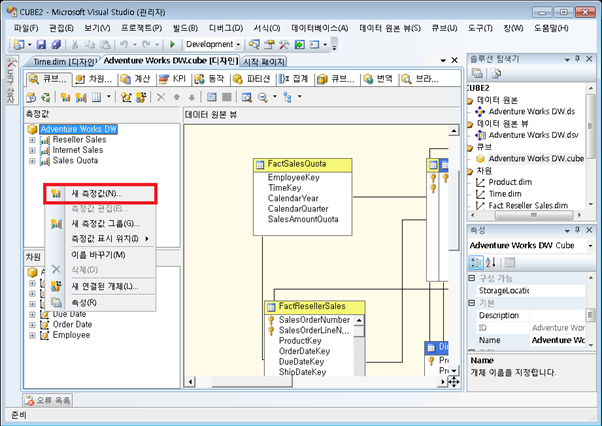Toggle Categorized view in the Properties panel
The width and height of the screenshot is (602, 426).
(476, 263)
